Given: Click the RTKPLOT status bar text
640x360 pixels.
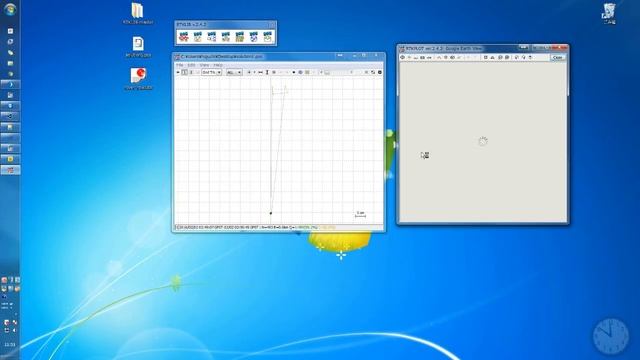Looking at the screenshot, I should point(256,227).
